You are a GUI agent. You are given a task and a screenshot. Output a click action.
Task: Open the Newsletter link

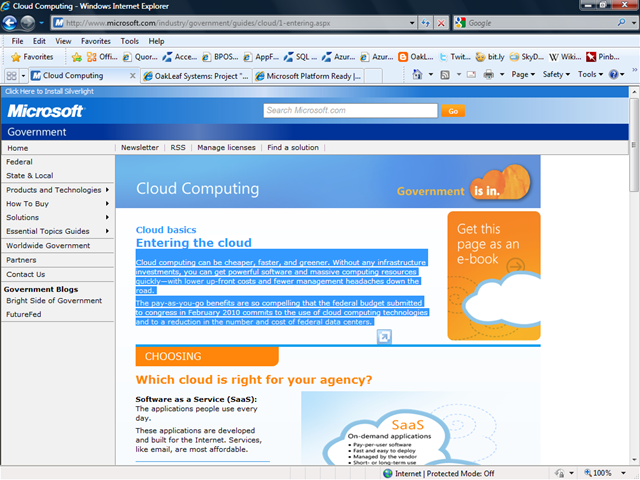(x=140, y=147)
